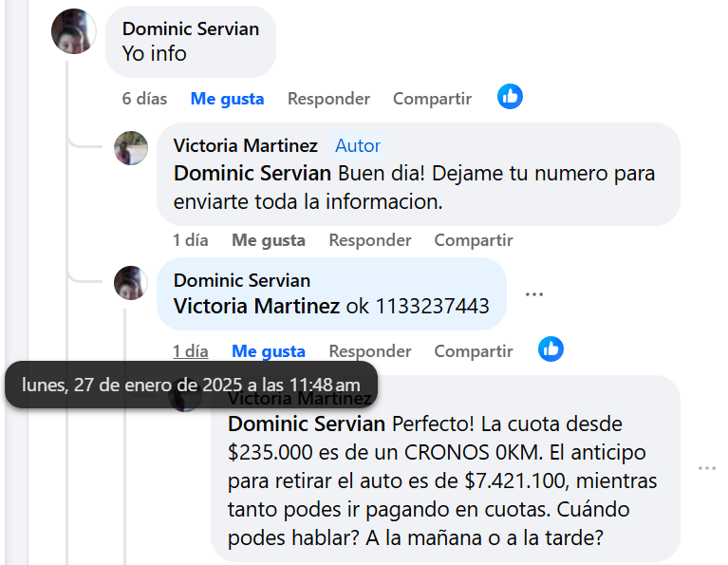Open the "6 días" timestamp link
Viewport: 728px width, 565px height.
tap(144, 99)
